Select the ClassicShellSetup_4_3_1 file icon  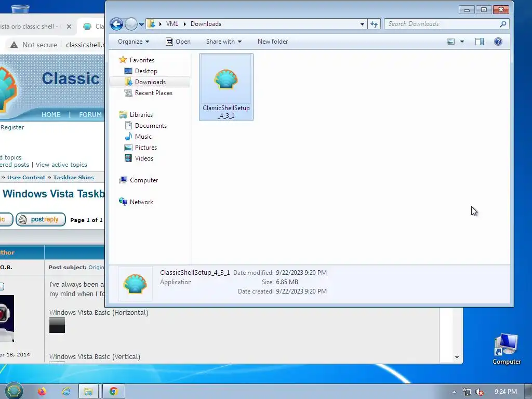(x=226, y=87)
